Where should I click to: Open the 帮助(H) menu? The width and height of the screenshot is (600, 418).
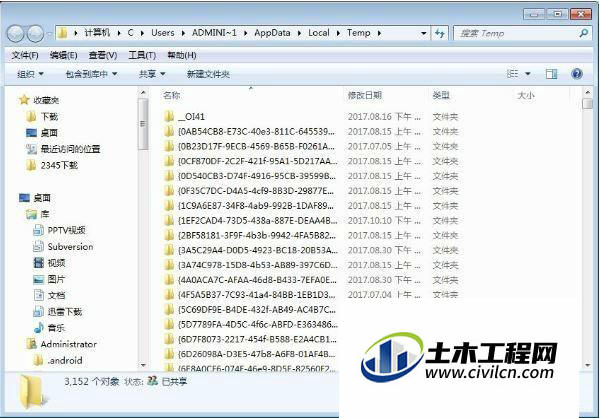tap(182, 55)
